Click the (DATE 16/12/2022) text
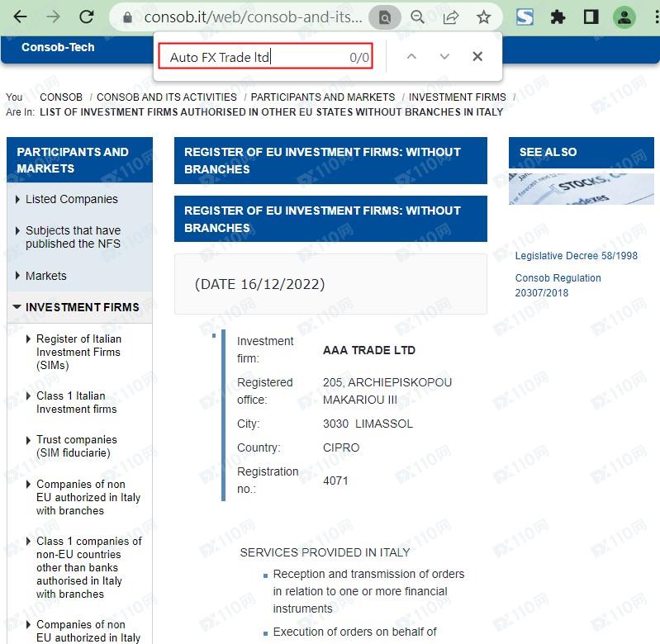Image resolution: width=660 pixels, height=644 pixels. (x=259, y=284)
